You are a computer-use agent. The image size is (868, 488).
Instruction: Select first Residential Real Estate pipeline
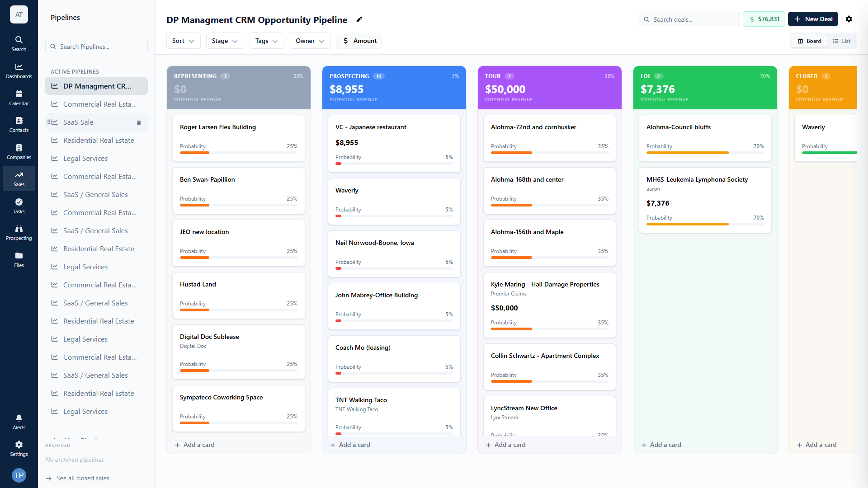pyautogui.click(x=96, y=140)
